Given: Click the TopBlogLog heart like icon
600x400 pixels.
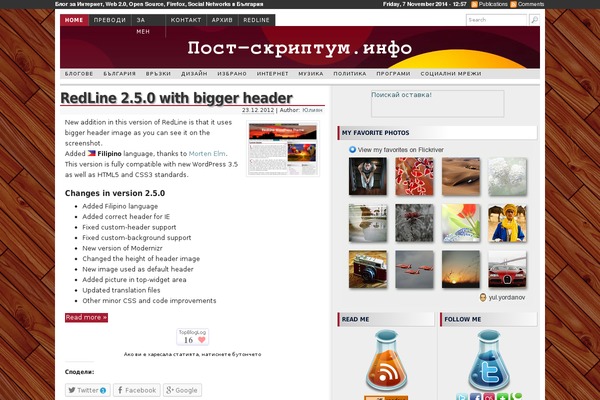Looking at the screenshot, I should [202, 340].
